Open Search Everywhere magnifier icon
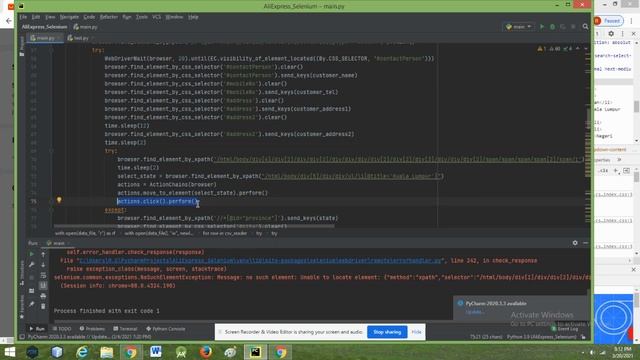Viewport: 640px width, 360px height. tap(585, 27)
